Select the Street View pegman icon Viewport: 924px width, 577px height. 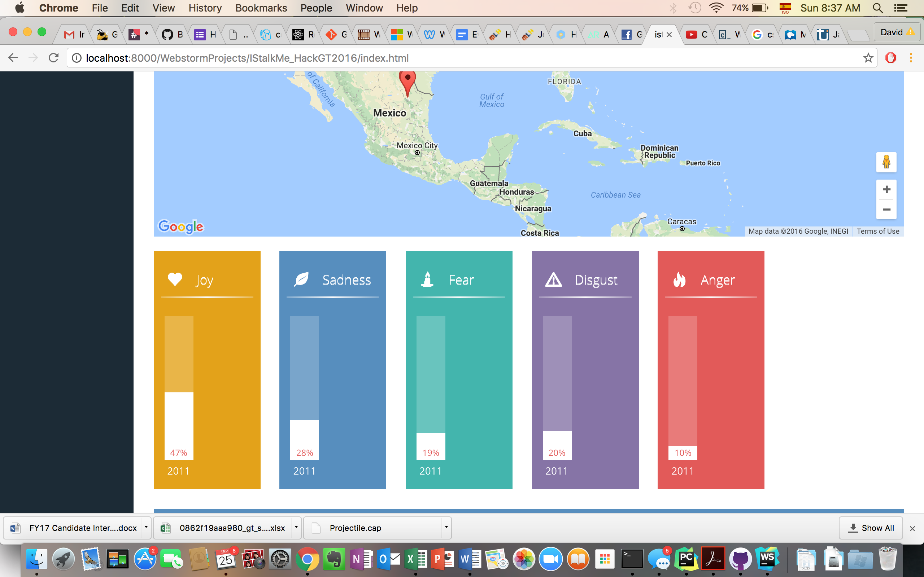pos(886,162)
